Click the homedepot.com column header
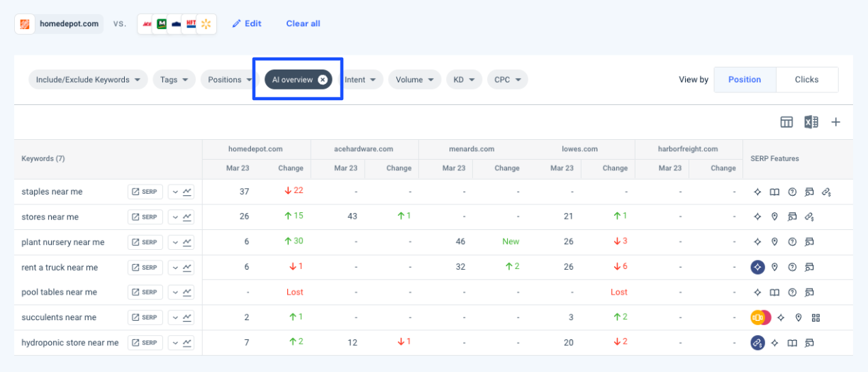 pyautogui.click(x=255, y=149)
